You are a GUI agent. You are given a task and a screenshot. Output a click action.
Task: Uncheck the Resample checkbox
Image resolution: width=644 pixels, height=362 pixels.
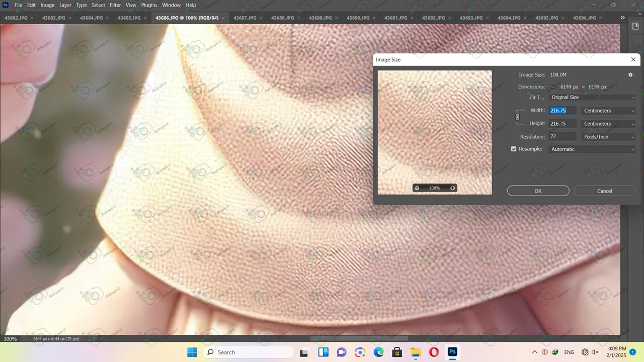[514, 149]
